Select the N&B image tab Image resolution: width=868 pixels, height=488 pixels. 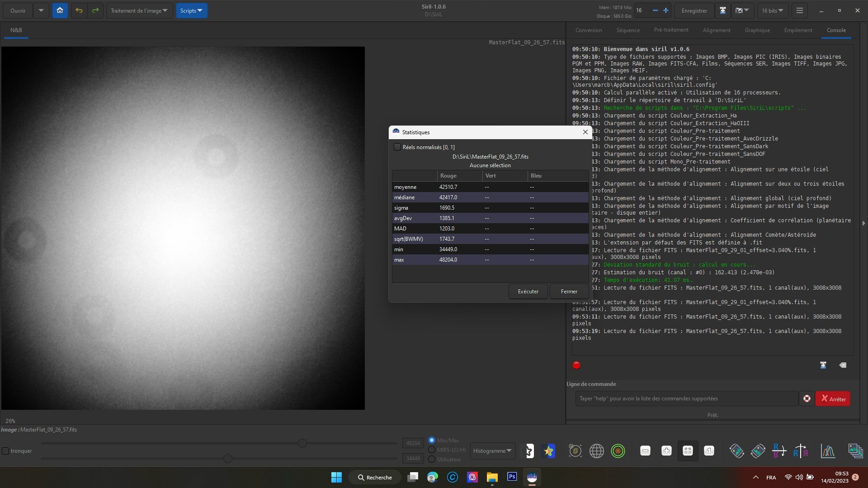pyautogui.click(x=16, y=30)
